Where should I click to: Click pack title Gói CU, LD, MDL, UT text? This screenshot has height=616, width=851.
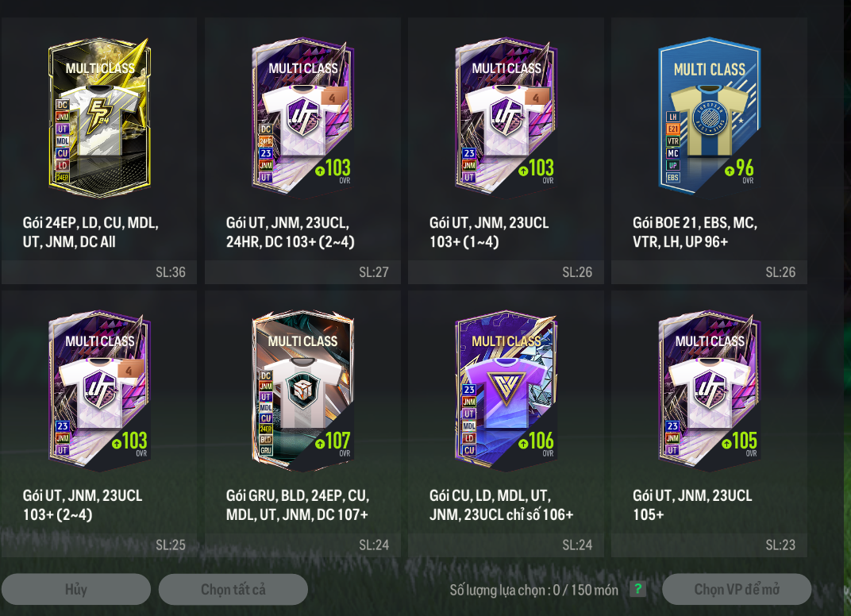(490, 495)
